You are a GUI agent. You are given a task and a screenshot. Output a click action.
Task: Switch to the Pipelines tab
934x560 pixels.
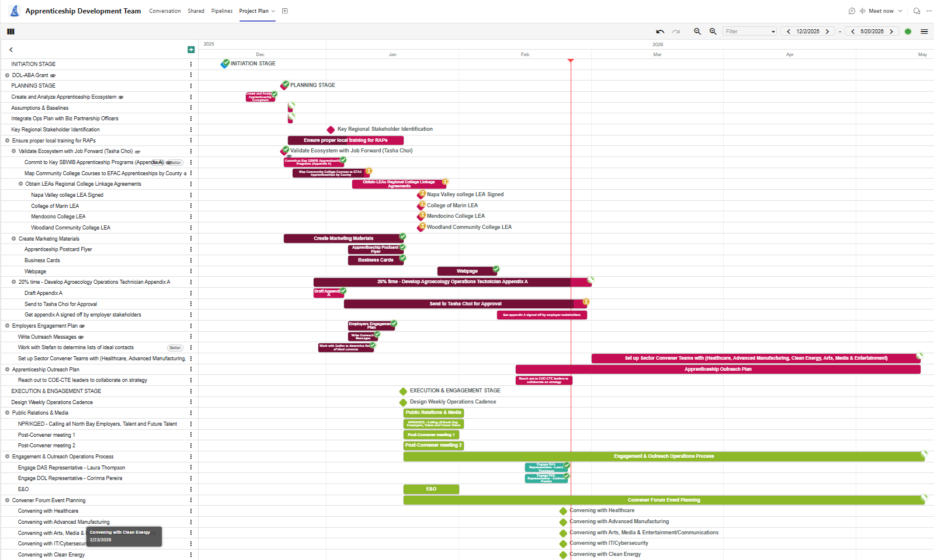(x=222, y=11)
